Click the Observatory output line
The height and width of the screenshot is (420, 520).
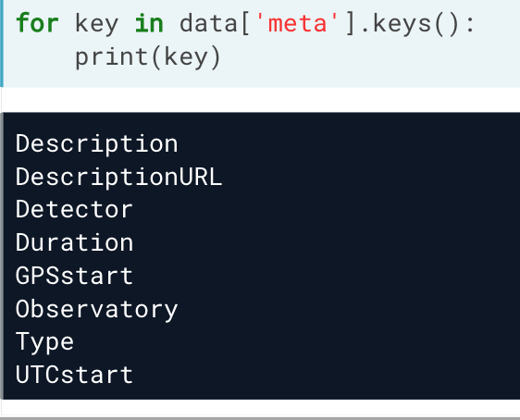tap(97, 310)
